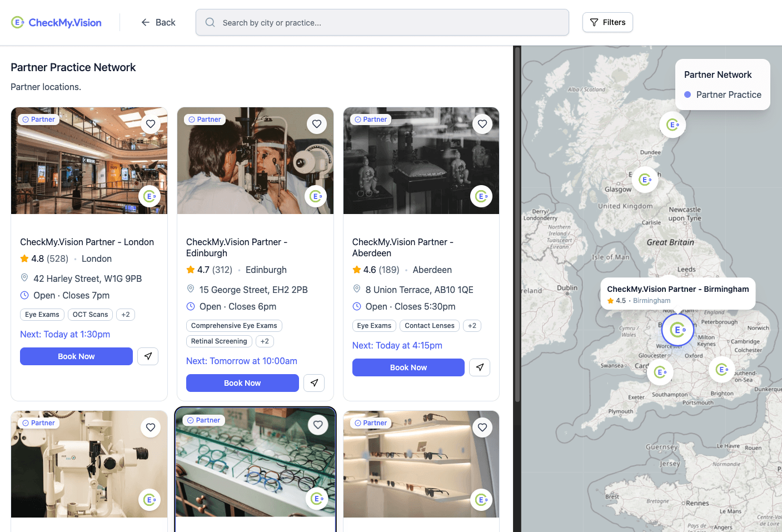This screenshot has height=532, width=782.
Task: Select the Retinal Screening tag
Action: coord(219,341)
